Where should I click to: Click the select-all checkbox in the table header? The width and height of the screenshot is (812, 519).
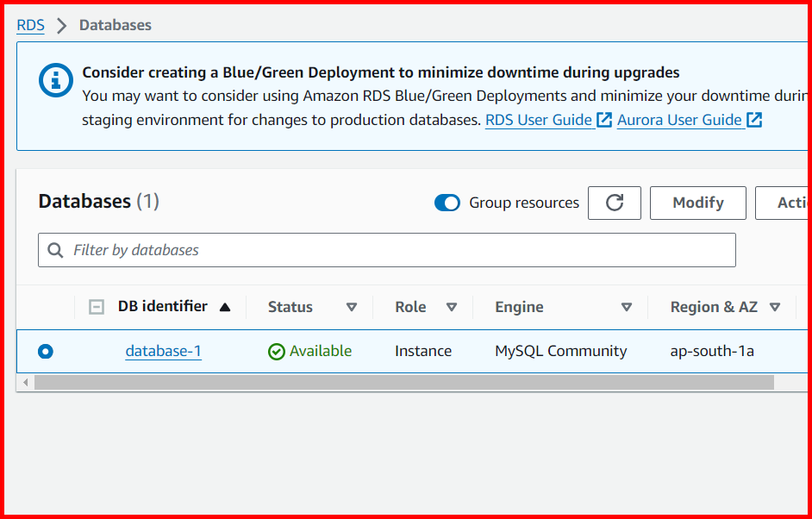point(96,306)
